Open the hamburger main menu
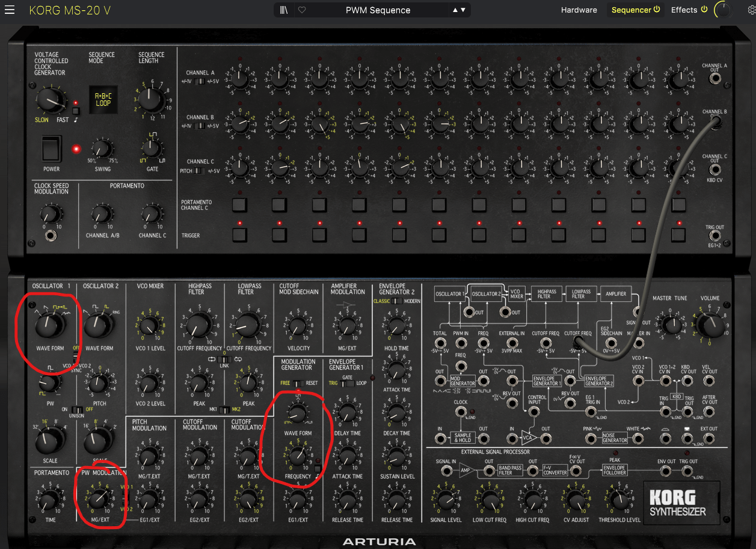Image resolution: width=756 pixels, height=549 pixels. pos(10,10)
